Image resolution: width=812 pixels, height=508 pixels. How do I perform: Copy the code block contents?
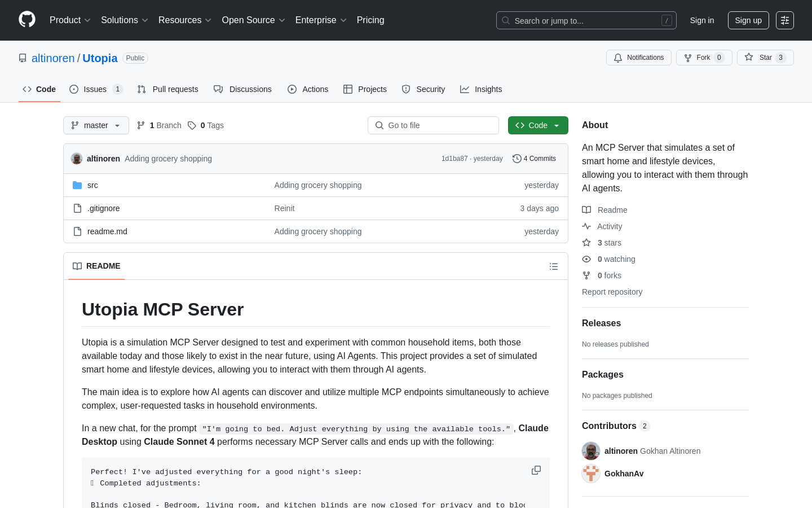pyautogui.click(x=536, y=470)
